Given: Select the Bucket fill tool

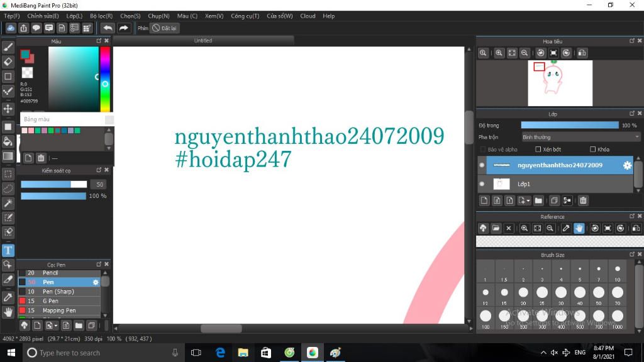Looking at the screenshot, I should click(x=8, y=141).
